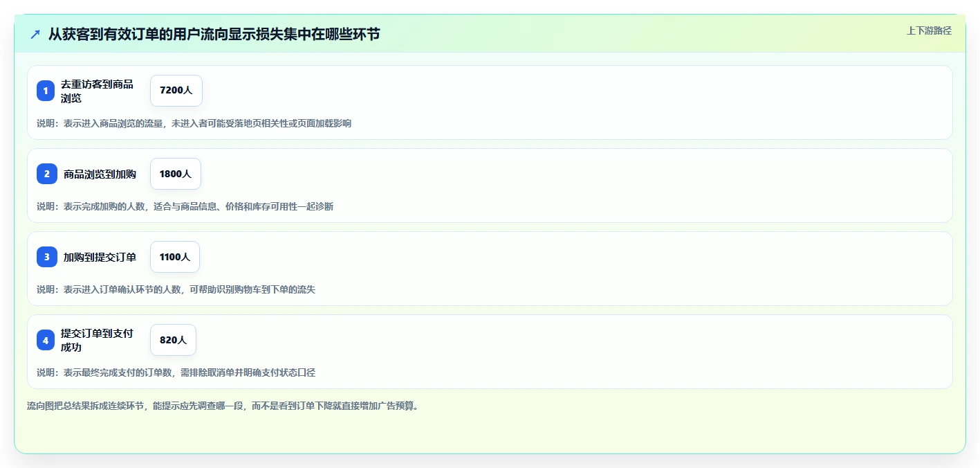The image size is (980, 468).
Task: Click the 去重访客到商品浏览 step label
Action: point(97,91)
